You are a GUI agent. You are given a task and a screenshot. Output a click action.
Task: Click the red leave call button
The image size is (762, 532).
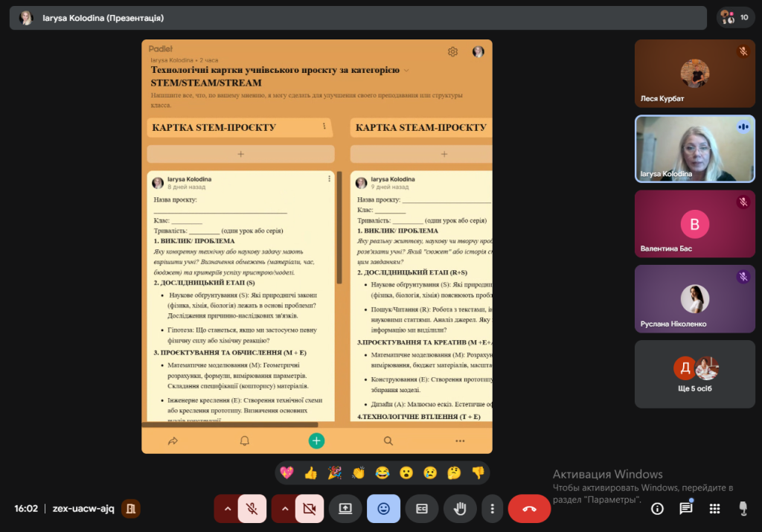point(529,509)
